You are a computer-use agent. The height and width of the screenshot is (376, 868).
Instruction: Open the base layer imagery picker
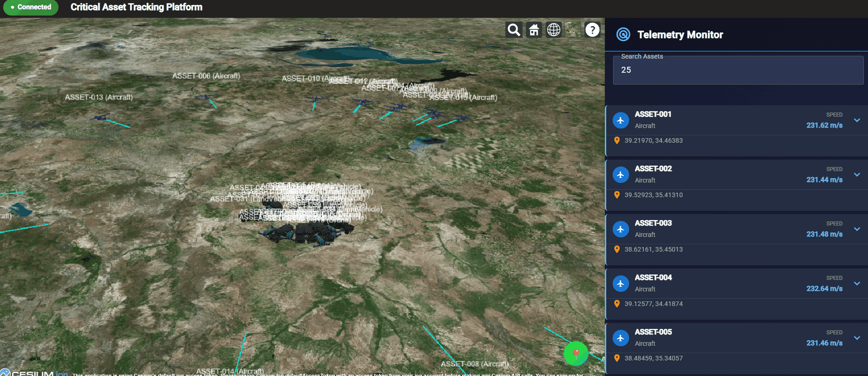pos(573,30)
